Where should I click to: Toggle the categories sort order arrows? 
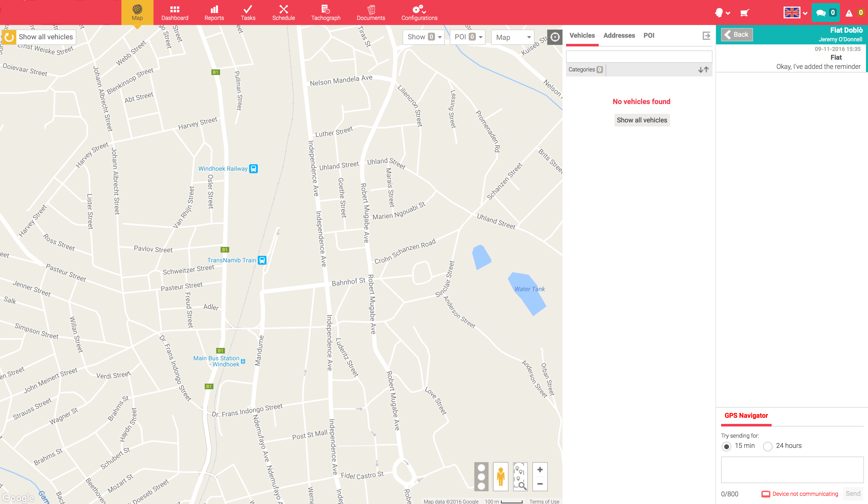pos(703,70)
